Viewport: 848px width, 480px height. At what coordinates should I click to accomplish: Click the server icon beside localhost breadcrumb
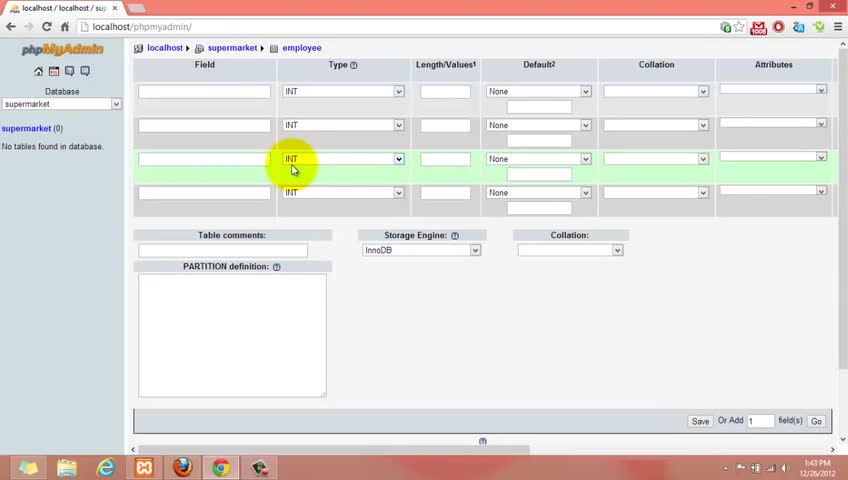tap(138, 49)
